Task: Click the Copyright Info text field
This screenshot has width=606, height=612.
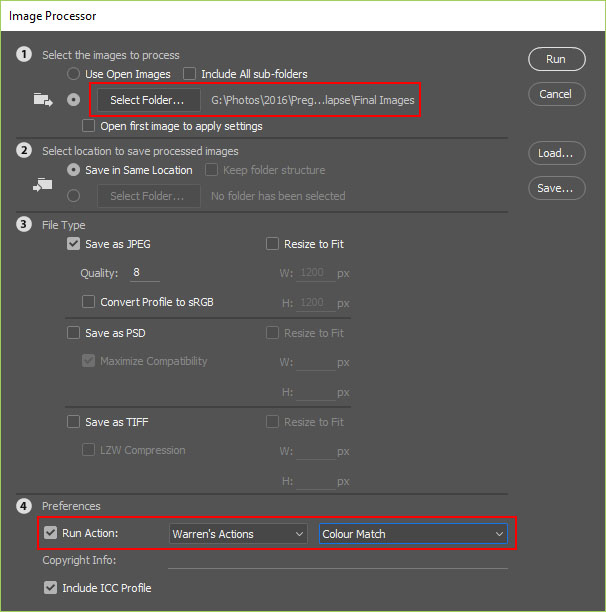Action: [x=338, y=561]
